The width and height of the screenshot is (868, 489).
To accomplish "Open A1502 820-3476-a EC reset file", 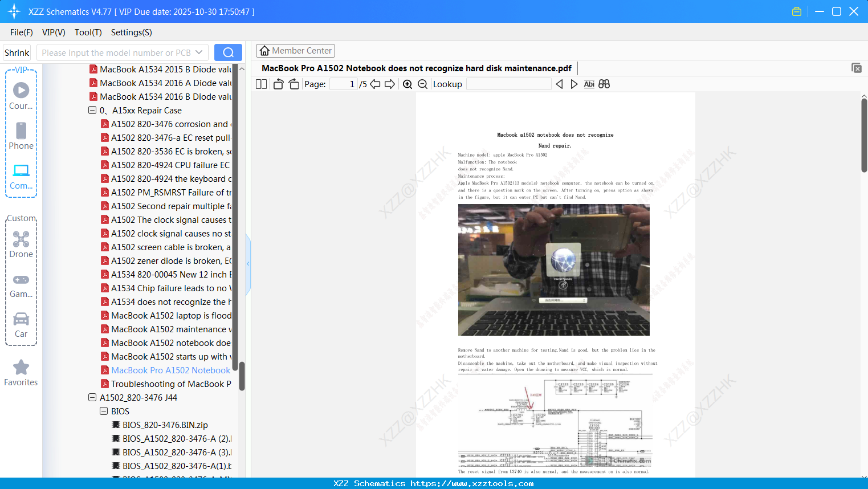I will point(166,138).
